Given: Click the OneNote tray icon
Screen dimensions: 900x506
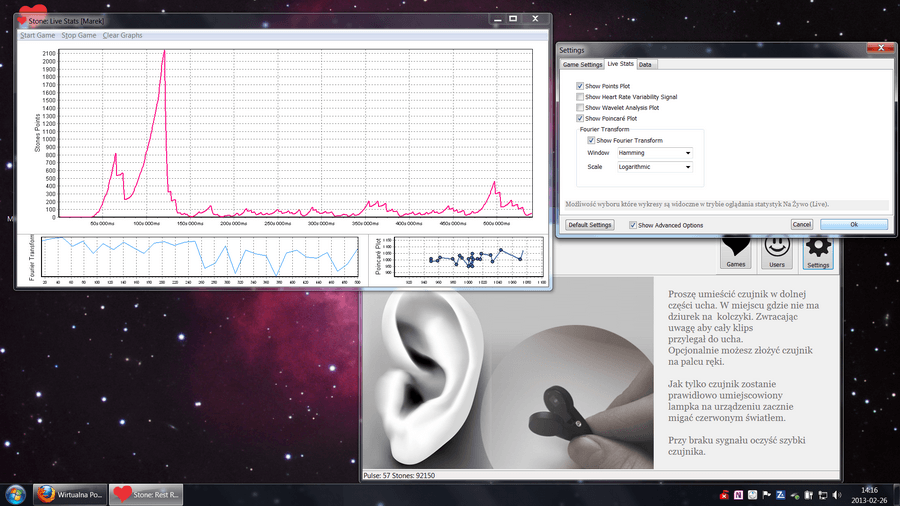Looking at the screenshot, I should [738, 495].
